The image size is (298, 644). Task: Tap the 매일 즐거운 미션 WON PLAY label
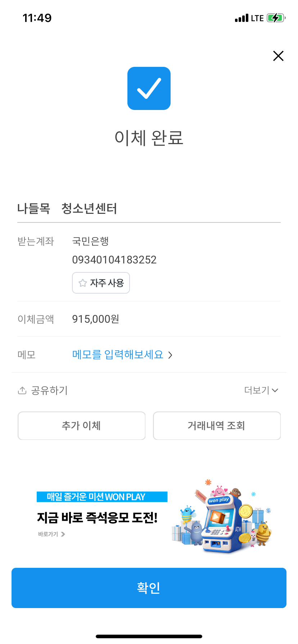(x=102, y=497)
